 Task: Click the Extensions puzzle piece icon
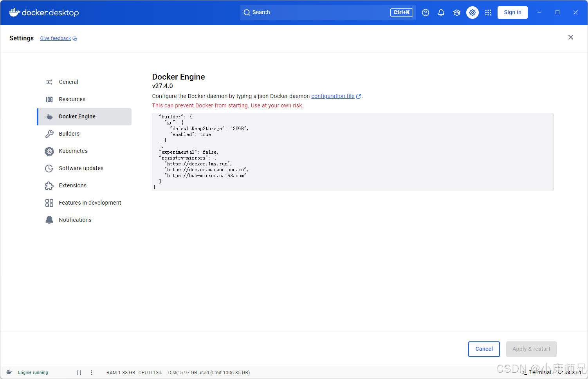pos(49,185)
